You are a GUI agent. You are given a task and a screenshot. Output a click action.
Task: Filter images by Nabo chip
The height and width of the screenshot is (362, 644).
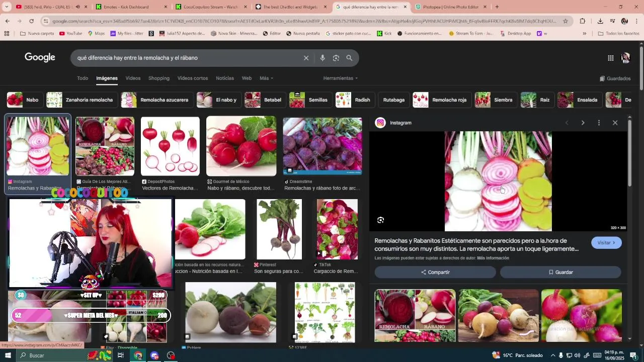click(x=25, y=100)
